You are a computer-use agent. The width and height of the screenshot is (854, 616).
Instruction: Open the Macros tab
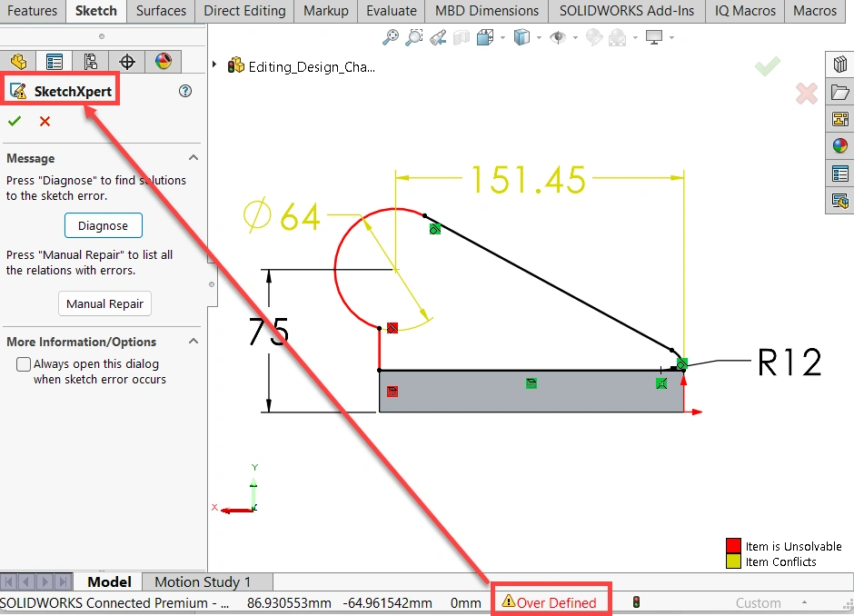(x=815, y=10)
